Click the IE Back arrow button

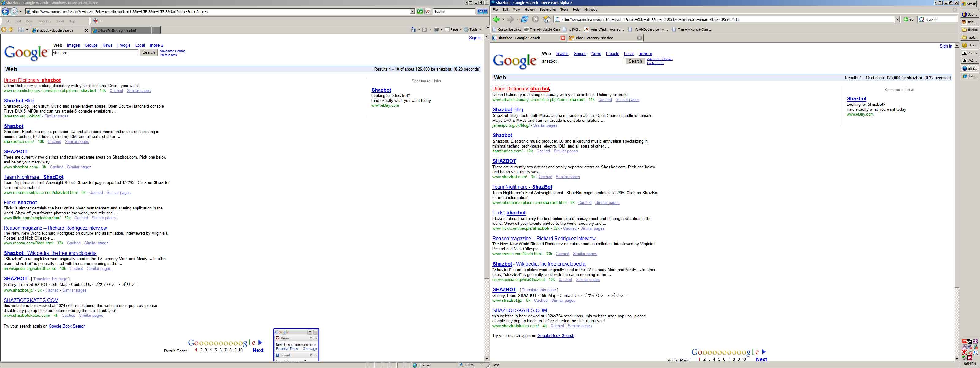[x=5, y=11]
